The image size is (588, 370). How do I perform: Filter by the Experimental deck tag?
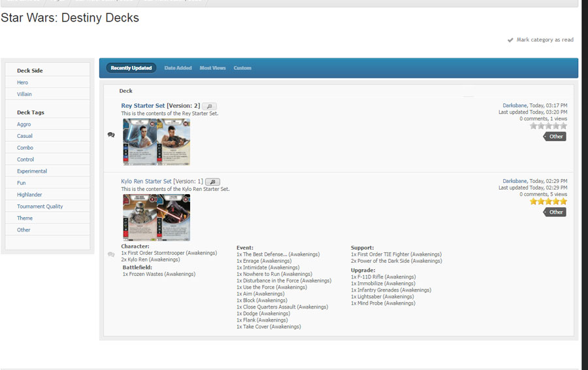pos(32,171)
